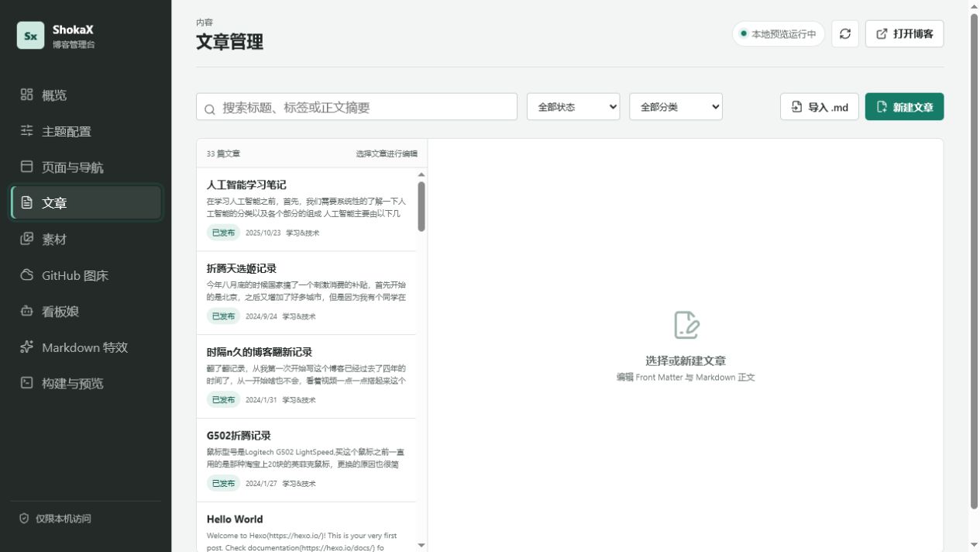This screenshot has width=980, height=552.
Task: Click 仅限本机访问 footer text
Action: click(x=64, y=519)
